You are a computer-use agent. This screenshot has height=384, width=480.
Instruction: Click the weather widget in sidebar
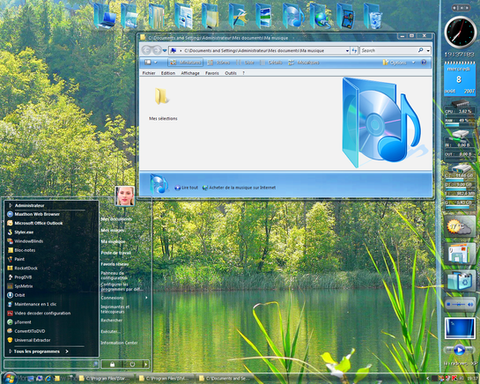pos(460,227)
